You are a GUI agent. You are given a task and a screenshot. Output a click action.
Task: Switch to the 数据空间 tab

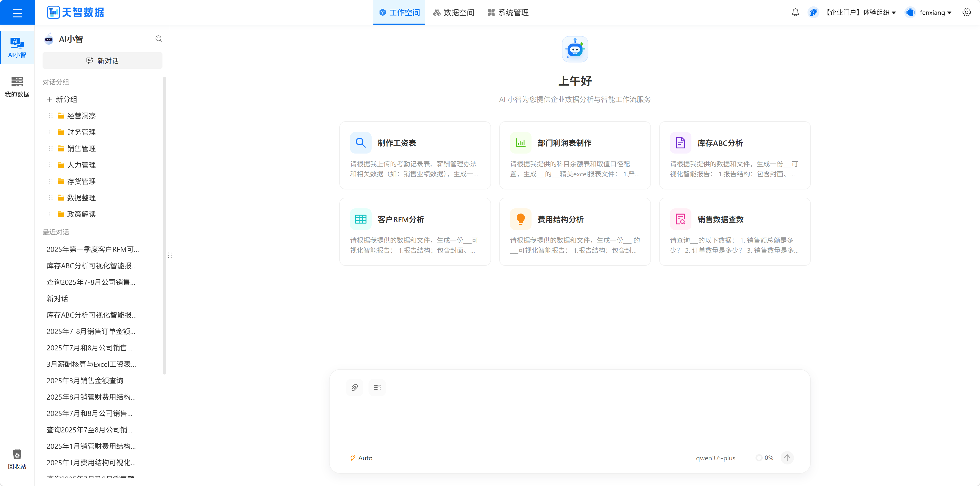pos(453,13)
